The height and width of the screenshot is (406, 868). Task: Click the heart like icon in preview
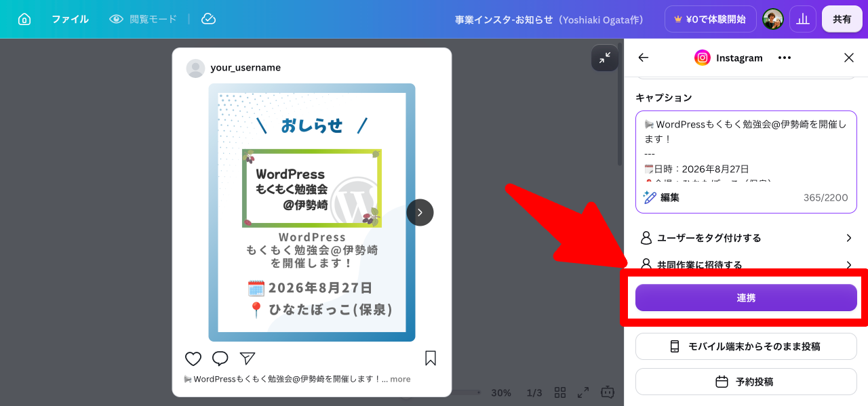coord(193,359)
